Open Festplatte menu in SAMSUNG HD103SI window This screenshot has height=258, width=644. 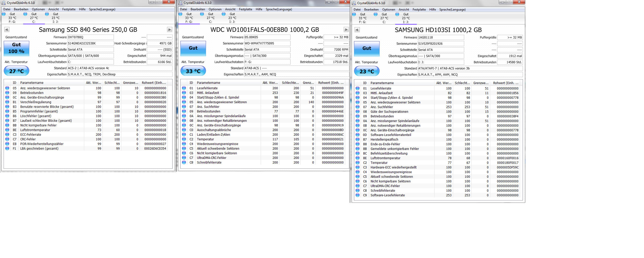coord(419,10)
